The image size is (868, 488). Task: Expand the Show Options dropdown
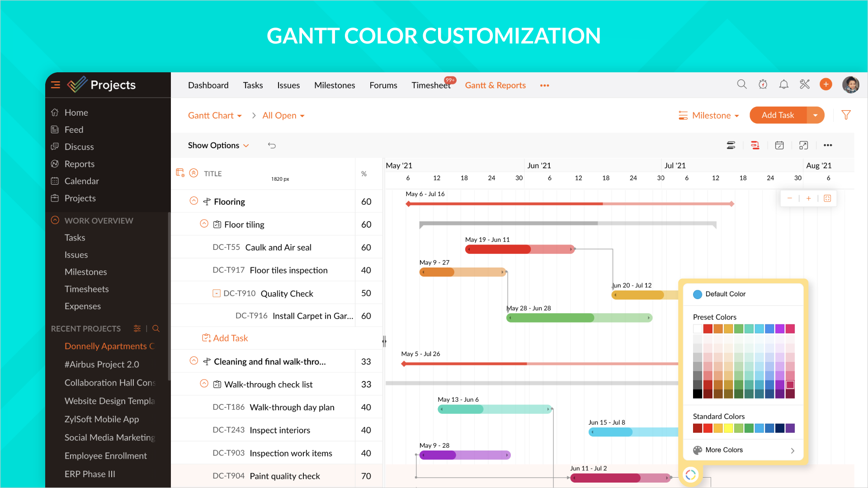217,145
